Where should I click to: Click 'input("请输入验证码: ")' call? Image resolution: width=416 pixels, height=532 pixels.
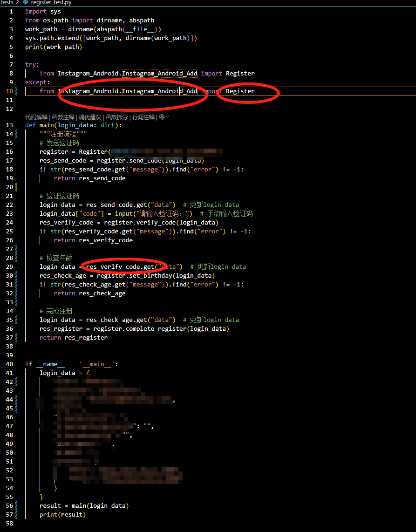[154, 213]
